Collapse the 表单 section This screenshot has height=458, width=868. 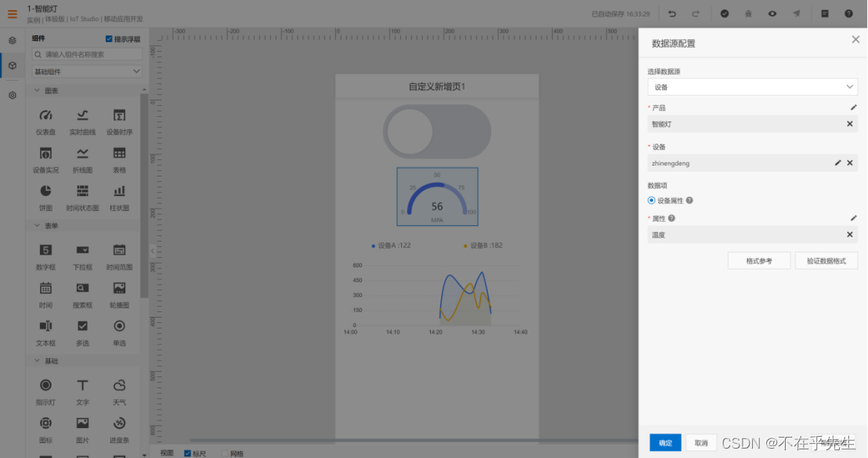coord(37,226)
